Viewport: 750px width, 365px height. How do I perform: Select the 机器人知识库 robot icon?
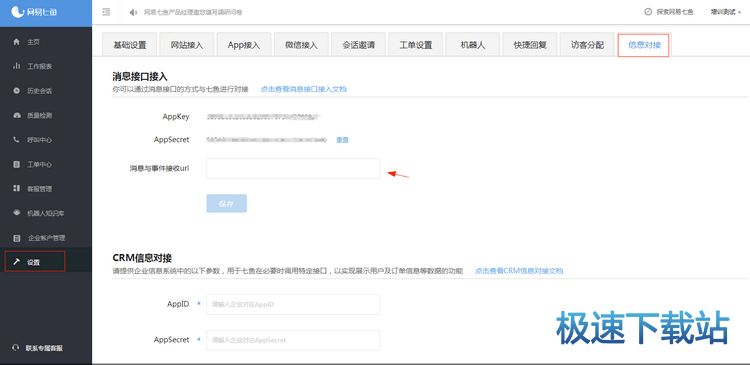[x=17, y=213]
